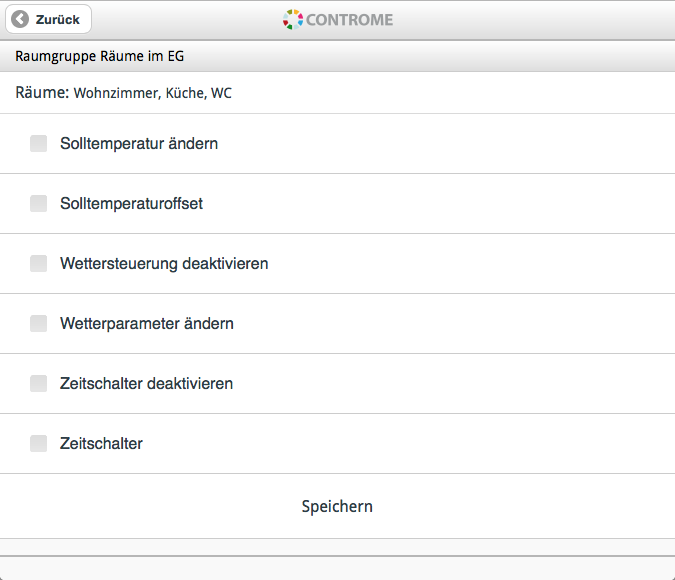The width and height of the screenshot is (675, 580).
Task: Toggle the Wetterparameter ändern checkbox
Action: coord(38,323)
